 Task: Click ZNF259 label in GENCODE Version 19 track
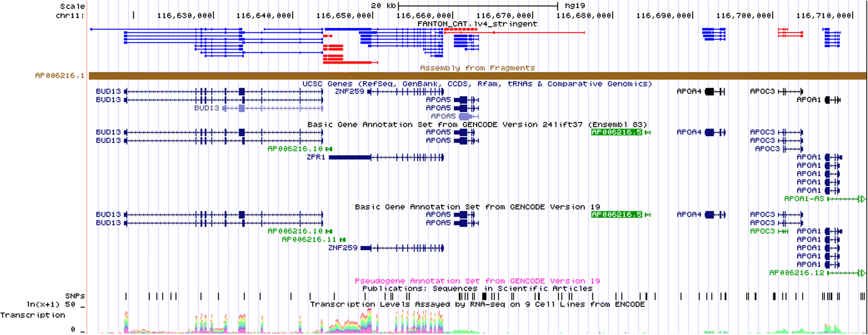(343, 248)
